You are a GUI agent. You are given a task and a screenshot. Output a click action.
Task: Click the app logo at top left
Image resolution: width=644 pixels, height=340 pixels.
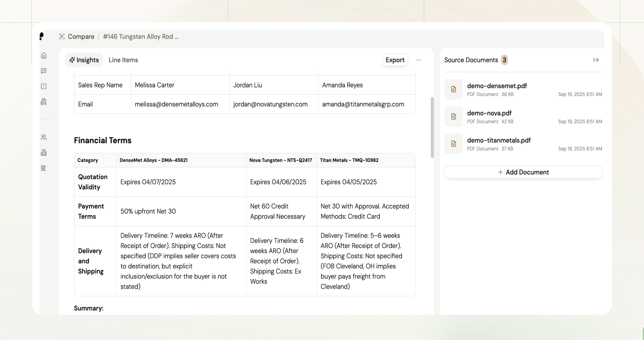[x=42, y=36]
